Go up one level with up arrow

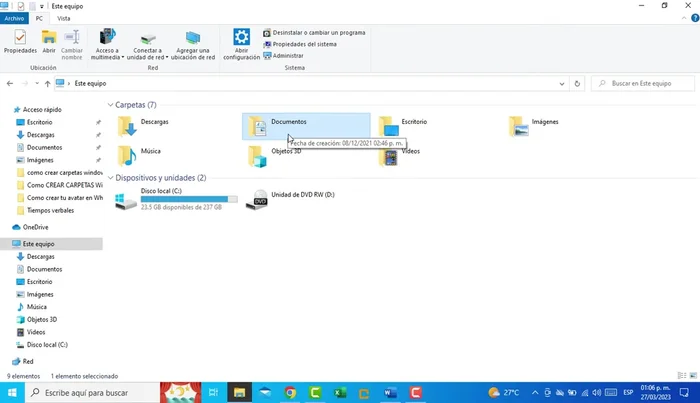point(47,84)
